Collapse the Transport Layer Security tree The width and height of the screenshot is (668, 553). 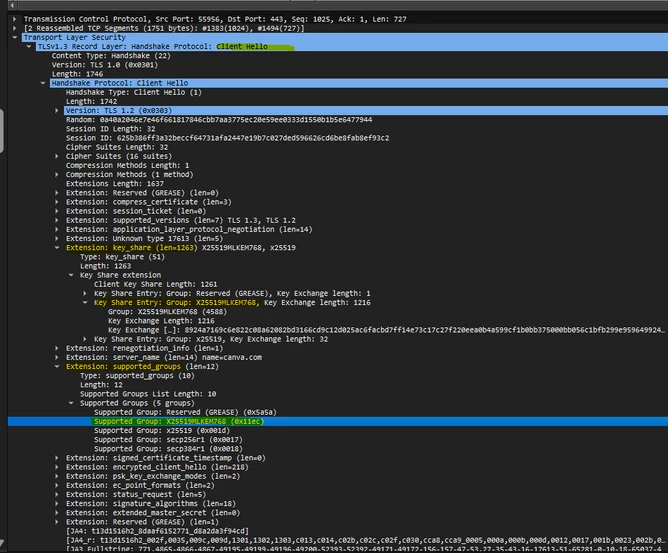pyautogui.click(x=14, y=37)
